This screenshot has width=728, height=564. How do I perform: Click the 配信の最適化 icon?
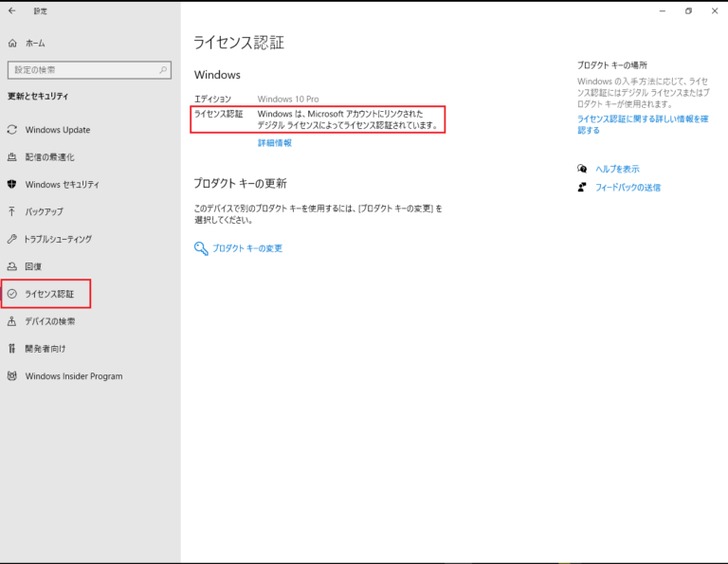(12, 157)
